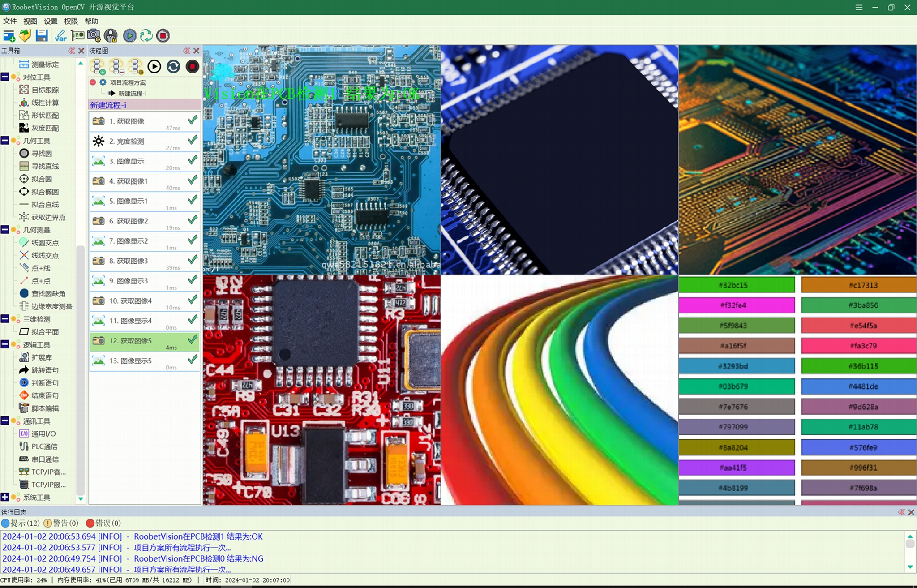917x588 pixels.
Task: Click the Var global variables toolbar icon
Action: tap(60, 35)
